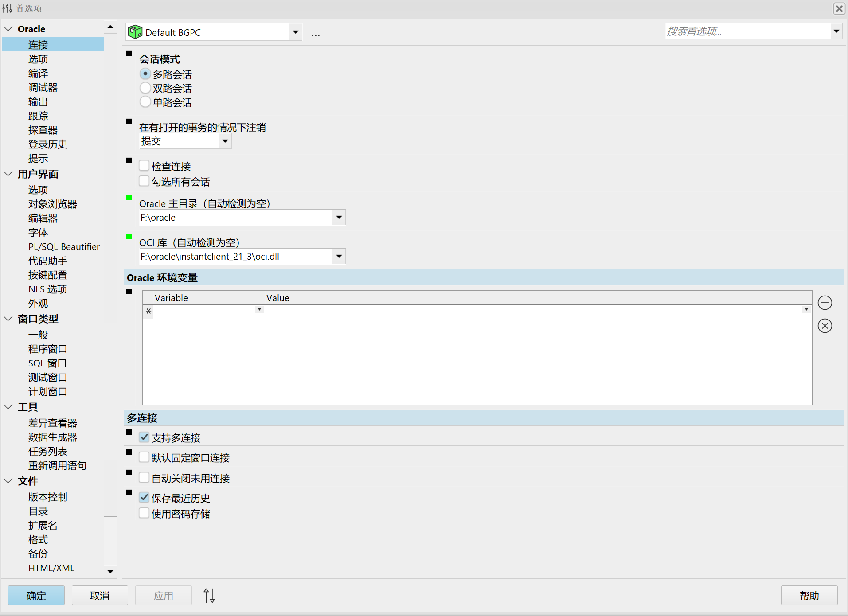
Task: Collapse the 工具 tree section
Action: click(x=8, y=407)
